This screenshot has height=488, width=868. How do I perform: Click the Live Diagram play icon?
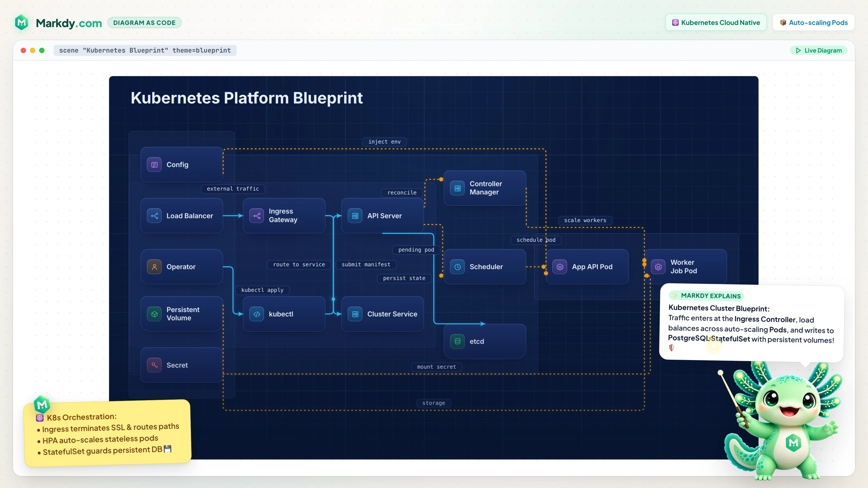(798, 50)
